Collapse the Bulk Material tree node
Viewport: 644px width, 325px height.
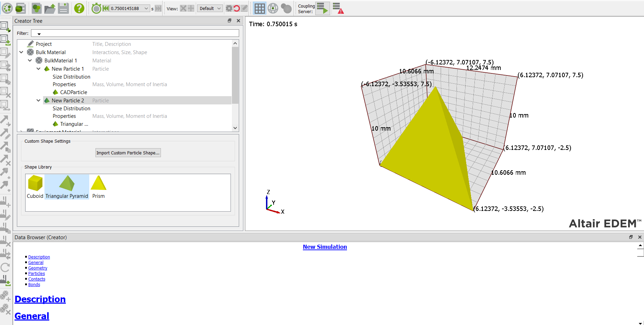[x=21, y=52]
